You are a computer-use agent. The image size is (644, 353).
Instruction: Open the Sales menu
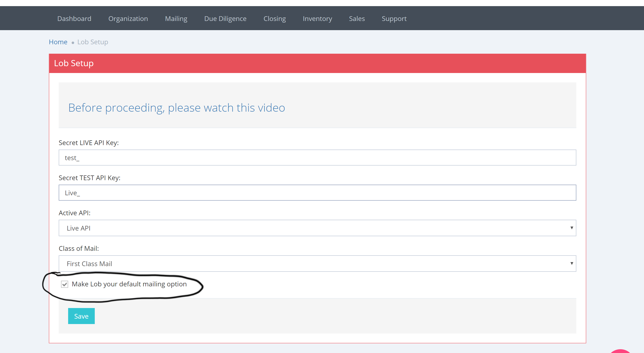point(357,19)
